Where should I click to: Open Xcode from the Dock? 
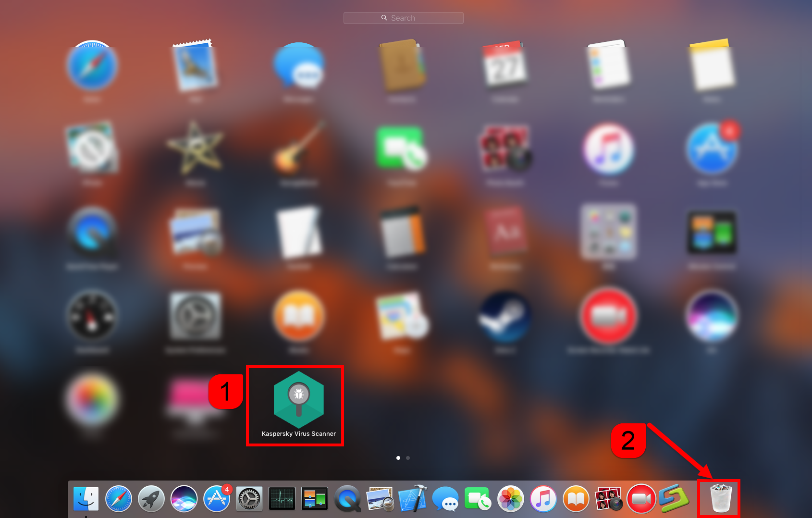[412, 499]
